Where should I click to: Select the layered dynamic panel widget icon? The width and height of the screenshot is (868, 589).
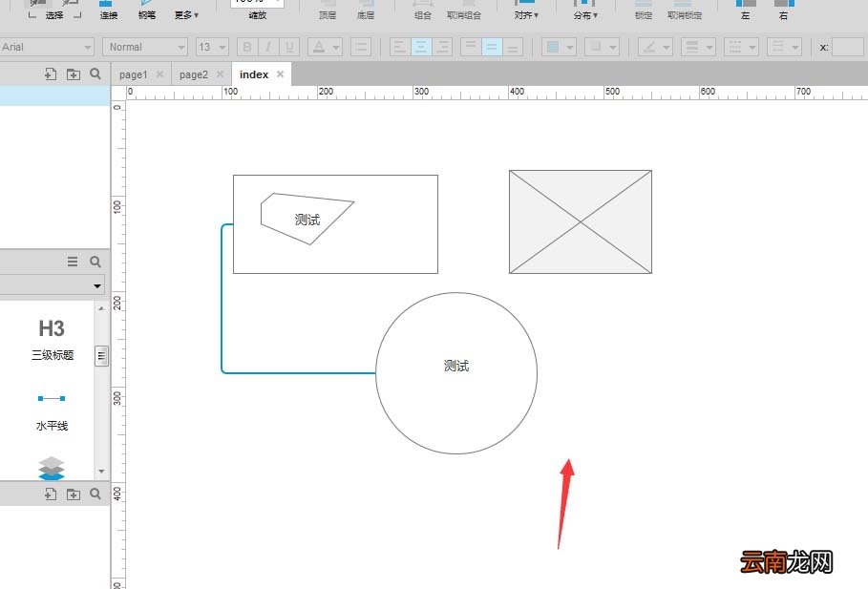pyautogui.click(x=52, y=468)
